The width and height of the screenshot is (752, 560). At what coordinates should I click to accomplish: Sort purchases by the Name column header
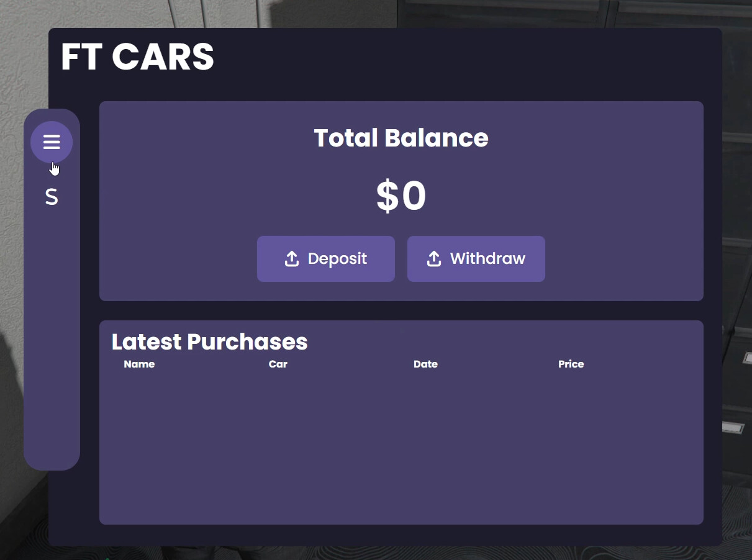[x=139, y=364]
